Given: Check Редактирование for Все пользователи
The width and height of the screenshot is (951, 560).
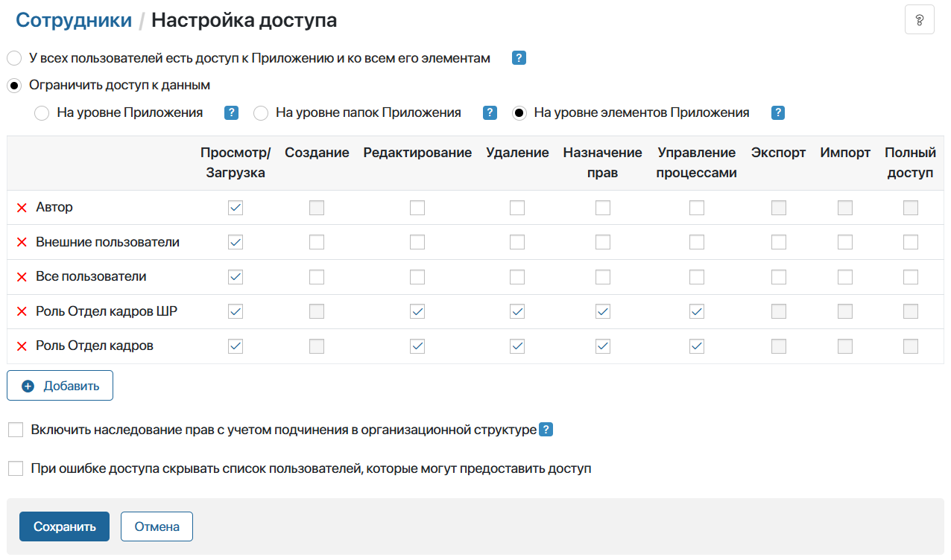Looking at the screenshot, I should [417, 277].
